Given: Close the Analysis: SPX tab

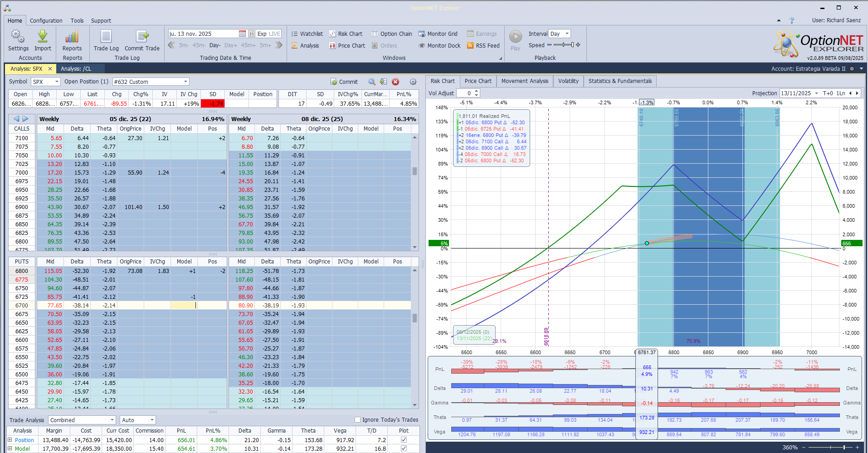Looking at the screenshot, I should pyautogui.click(x=50, y=69).
